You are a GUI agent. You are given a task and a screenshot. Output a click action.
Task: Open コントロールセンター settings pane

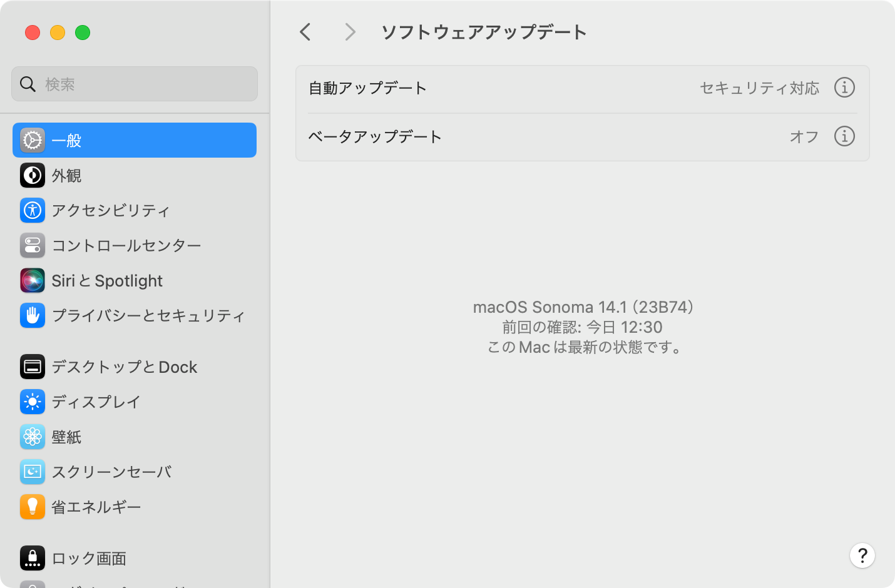point(135,245)
